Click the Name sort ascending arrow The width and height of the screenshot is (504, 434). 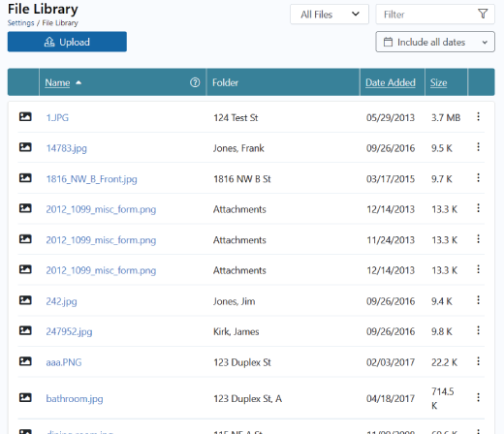pos(79,82)
